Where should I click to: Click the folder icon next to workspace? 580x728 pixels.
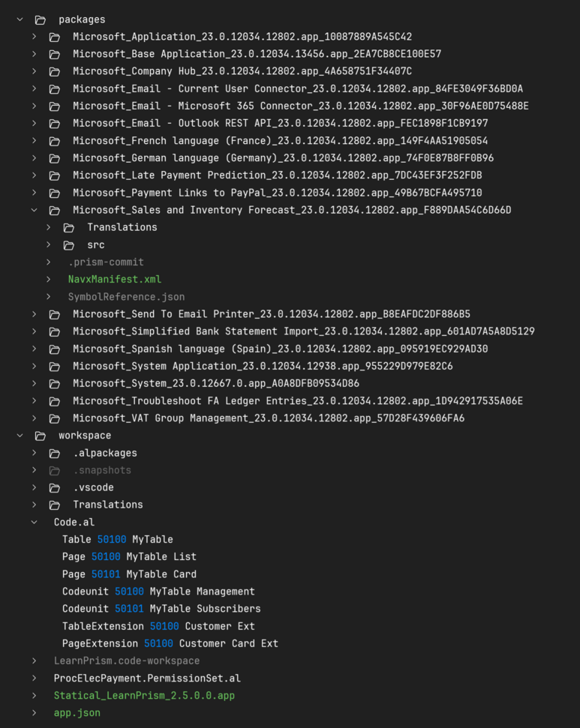pos(41,436)
